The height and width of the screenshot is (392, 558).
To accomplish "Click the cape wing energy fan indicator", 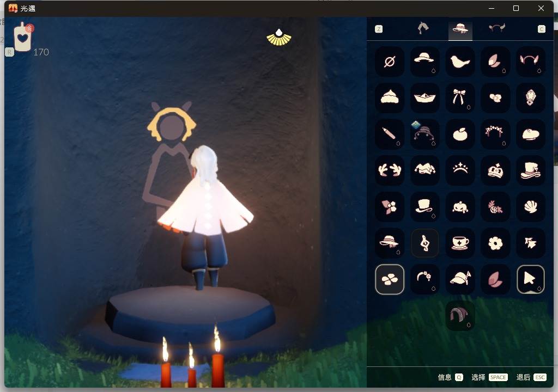I will pos(279,38).
